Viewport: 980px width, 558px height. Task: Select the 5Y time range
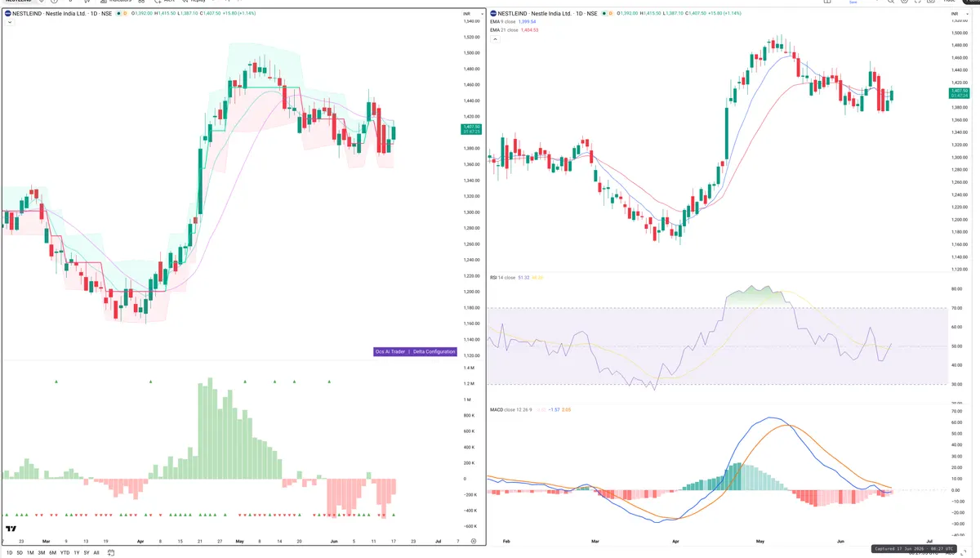[x=87, y=553]
